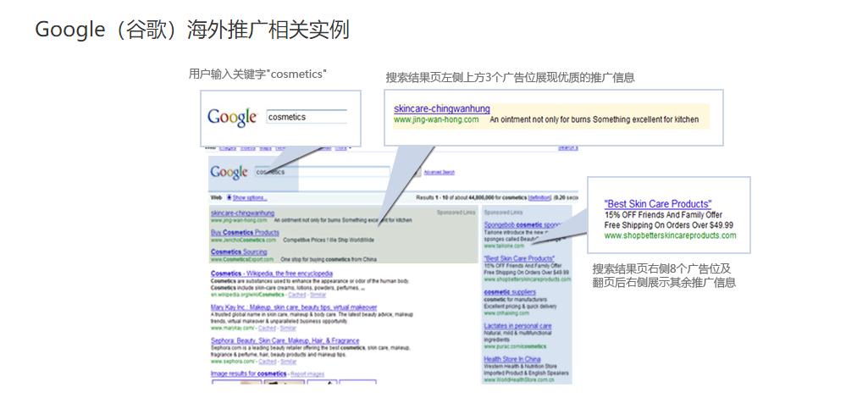Click Sponsored Links label in right sidebar
This screenshot has width=868, height=409.
point(503,213)
